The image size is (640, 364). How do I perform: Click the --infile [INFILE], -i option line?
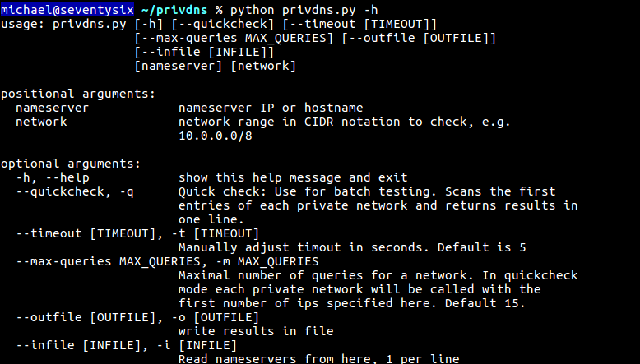tap(127, 345)
